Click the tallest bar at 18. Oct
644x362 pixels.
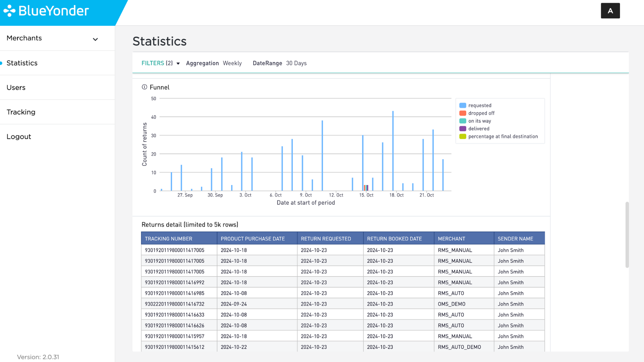point(393,151)
